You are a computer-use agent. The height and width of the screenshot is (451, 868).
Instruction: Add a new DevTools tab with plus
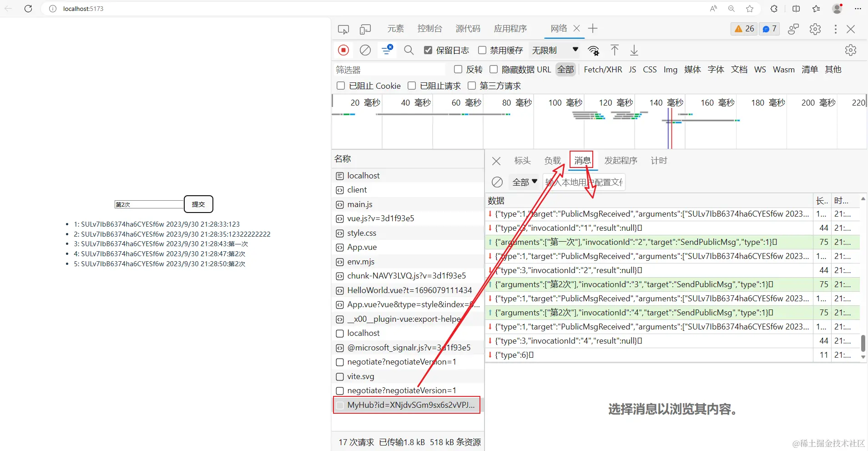(x=593, y=29)
